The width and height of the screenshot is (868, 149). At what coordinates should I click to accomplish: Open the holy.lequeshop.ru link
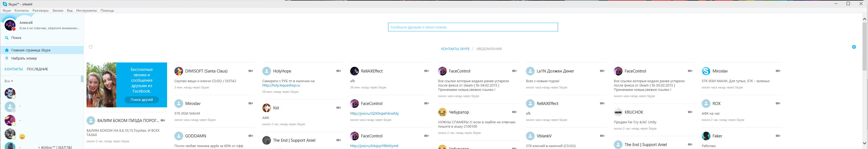[x=281, y=85]
